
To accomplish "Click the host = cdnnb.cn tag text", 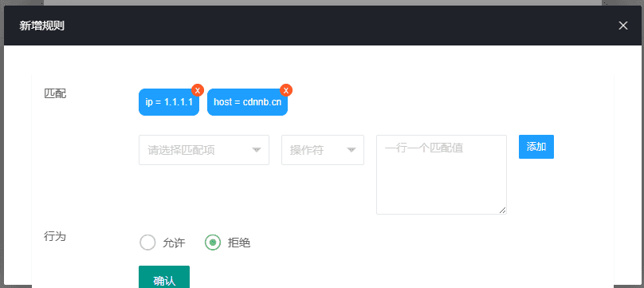I will click(x=247, y=102).
